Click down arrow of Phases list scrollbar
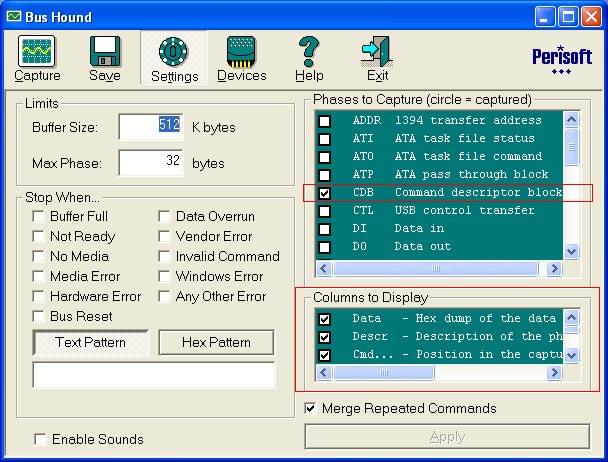This screenshot has width=608, height=462. tap(571, 252)
